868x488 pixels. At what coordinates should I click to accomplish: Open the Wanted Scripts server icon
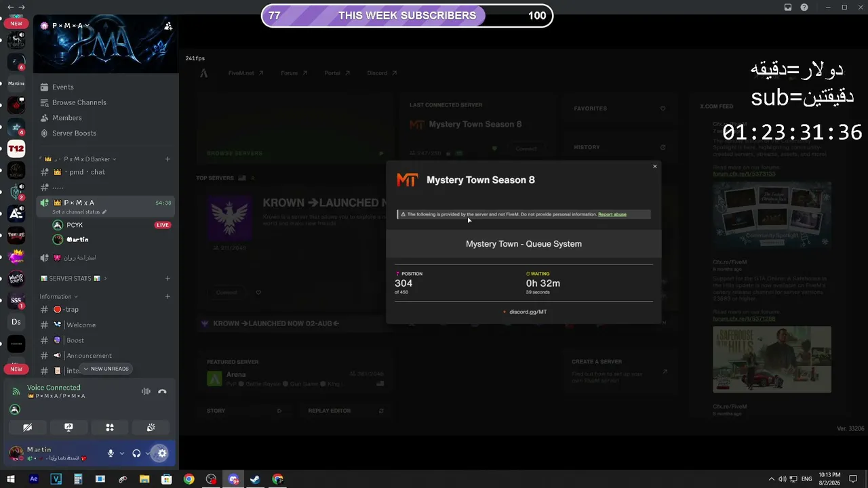coord(16,279)
